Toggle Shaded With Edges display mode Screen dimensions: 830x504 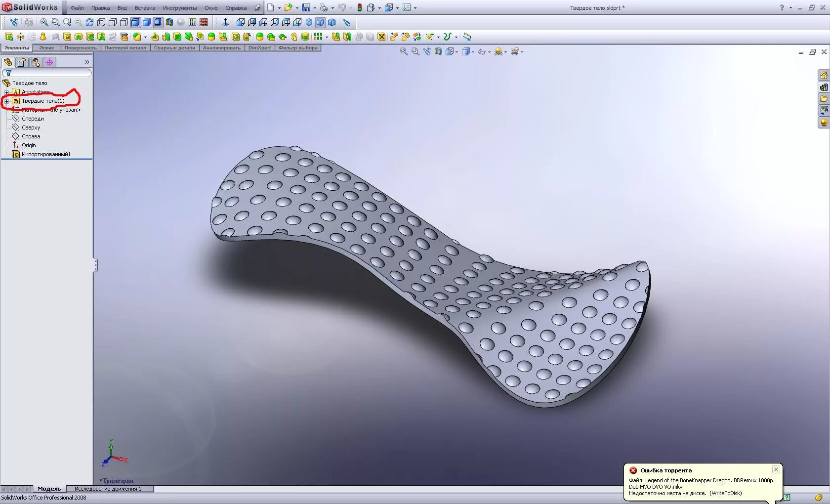pos(135,22)
